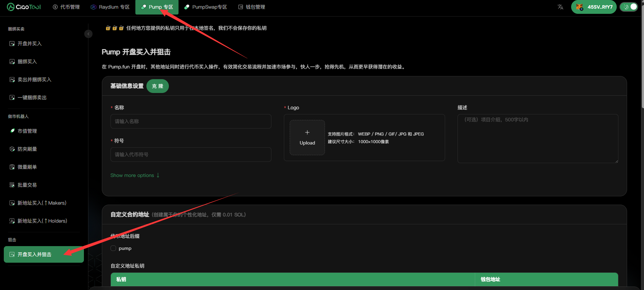Click the 市值管理 pill icon

12,131
